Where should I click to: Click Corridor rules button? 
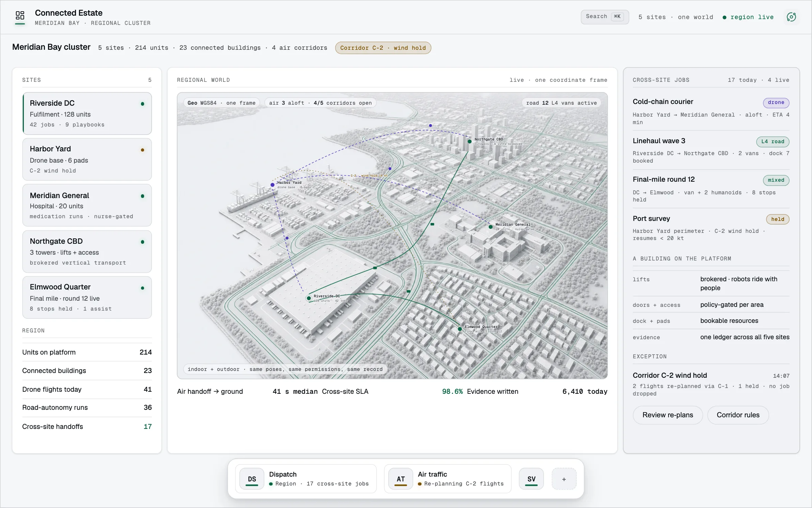click(x=738, y=415)
